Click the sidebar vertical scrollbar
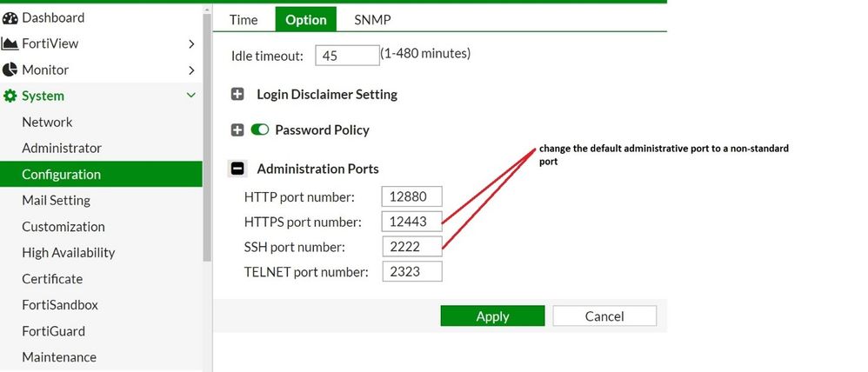 pyautogui.click(x=207, y=130)
